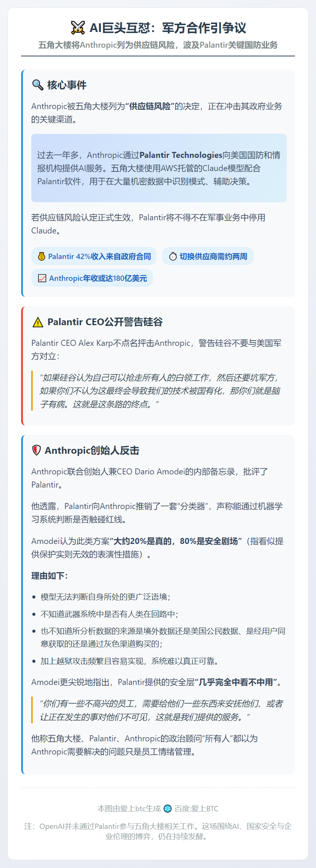The width and height of the screenshot is (316, 868).
Task: Click the bullet about 越狱攻击频繁
Action: [130, 661]
